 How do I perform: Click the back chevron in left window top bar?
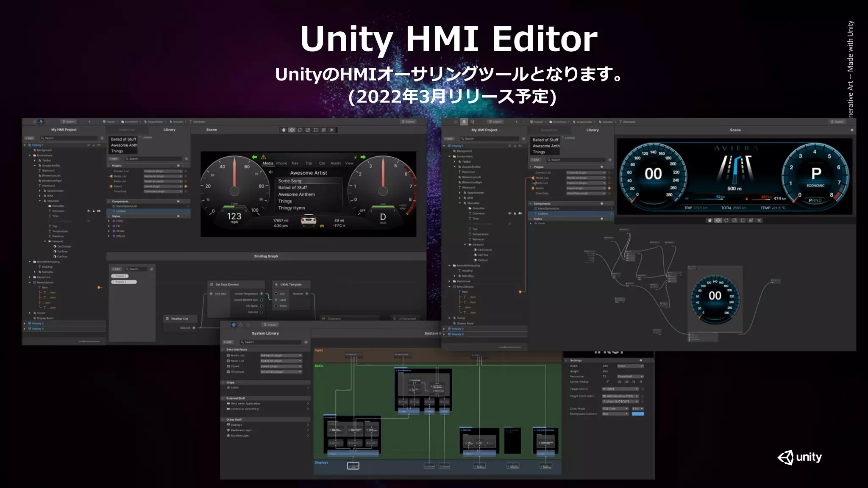click(89, 122)
